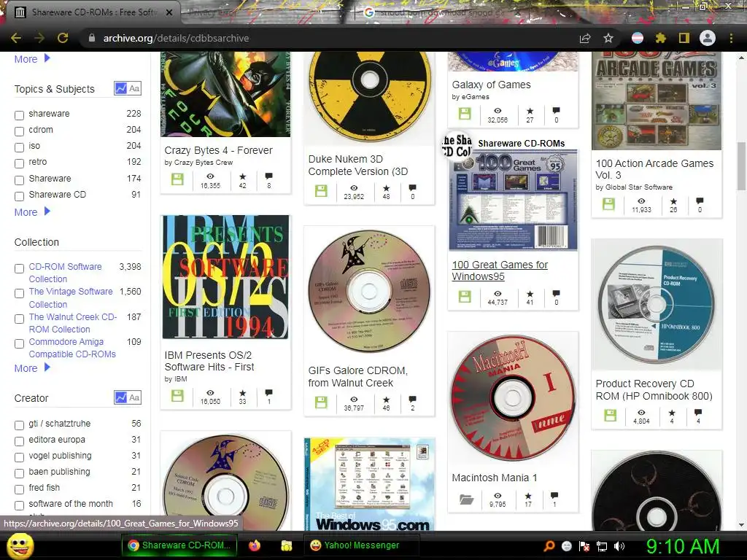
Task: Click the reviews bubble on GIFs Galore card
Action: [x=413, y=399]
